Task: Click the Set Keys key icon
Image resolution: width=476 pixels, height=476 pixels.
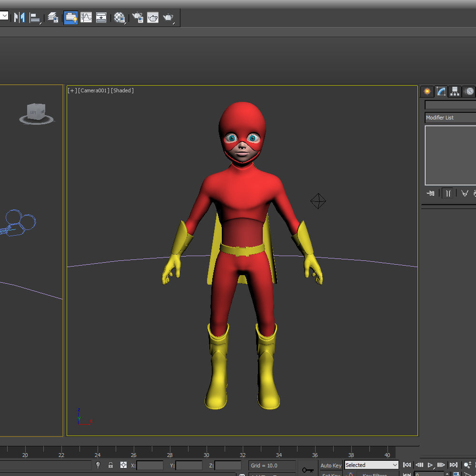Action: [308, 470]
